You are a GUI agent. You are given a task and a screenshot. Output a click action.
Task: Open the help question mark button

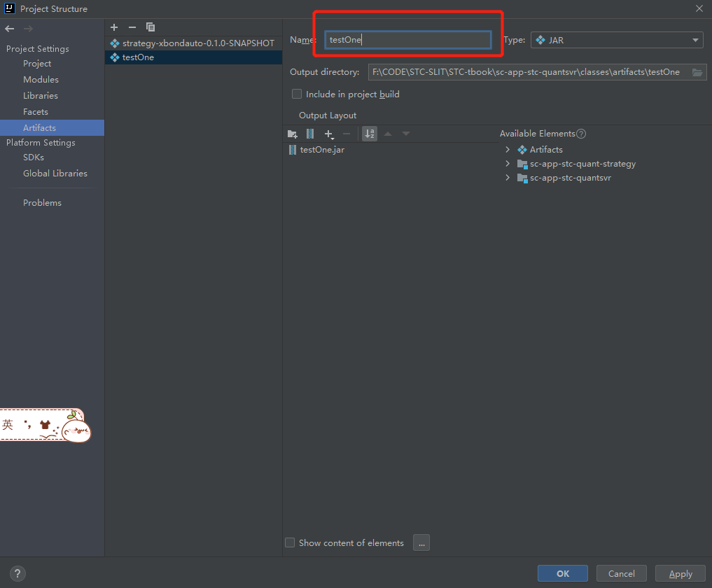[x=18, y=573]
